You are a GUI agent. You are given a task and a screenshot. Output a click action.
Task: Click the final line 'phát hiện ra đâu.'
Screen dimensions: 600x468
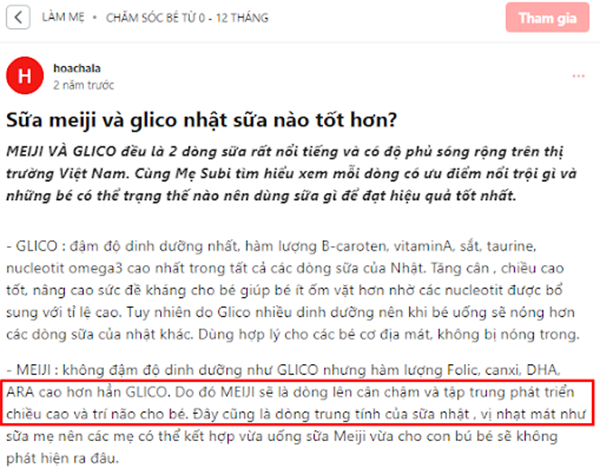pos(62,458)
